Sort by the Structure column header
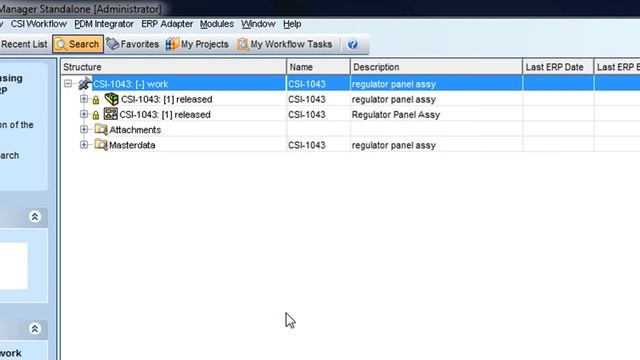 point(173,67)
